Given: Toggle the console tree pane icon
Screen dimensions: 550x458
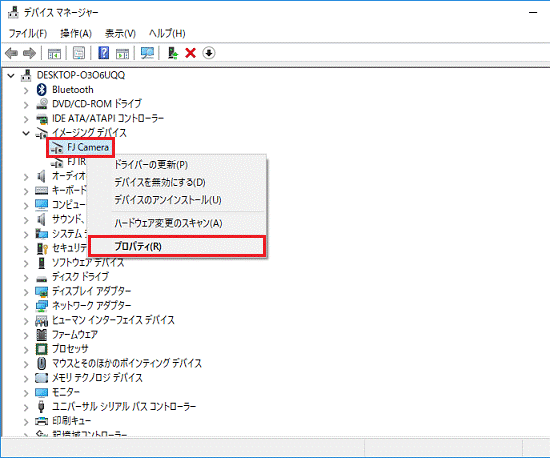Looking at the screenshot, I should click(54, 53).
